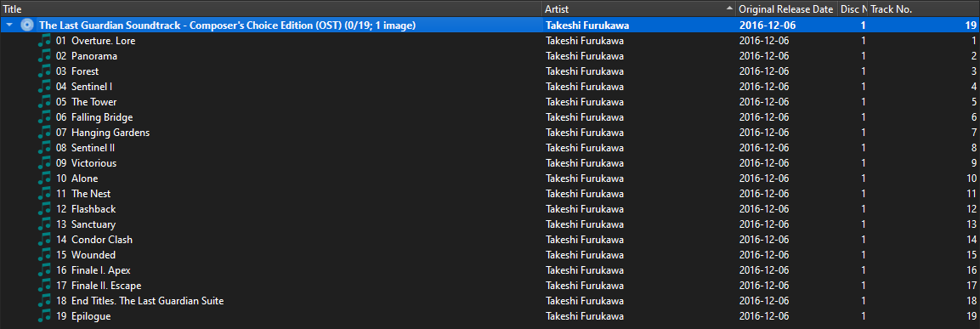Select the note icon for Flashback track

click(43, 209)
